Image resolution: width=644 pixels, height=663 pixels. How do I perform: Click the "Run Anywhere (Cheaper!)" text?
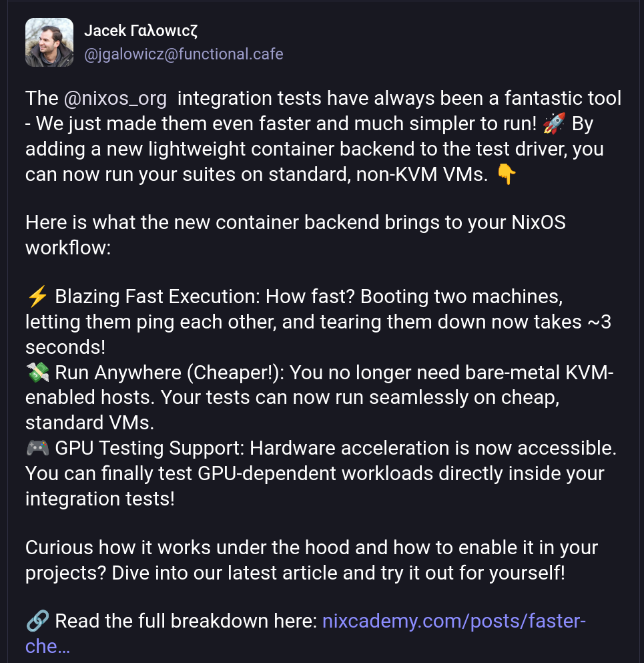172,372
